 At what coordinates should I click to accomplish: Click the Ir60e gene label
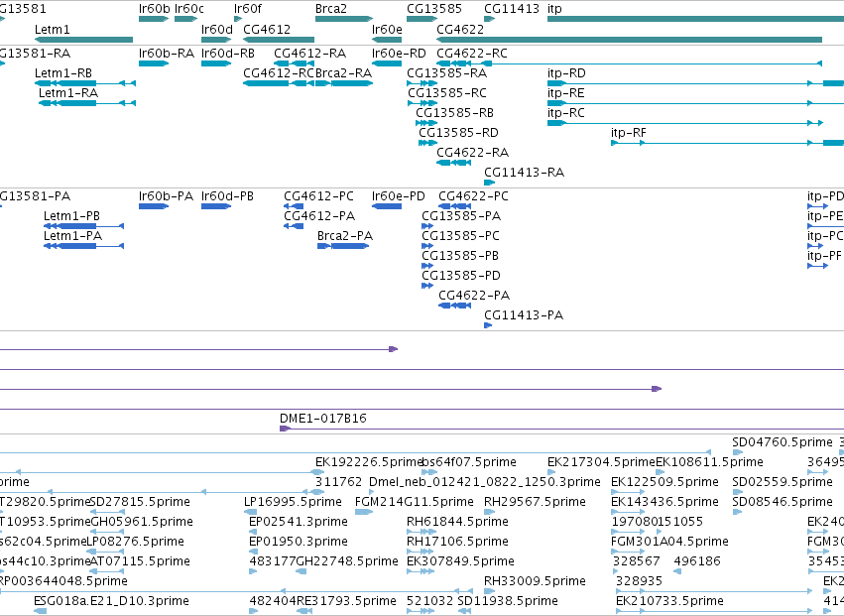pos(387,29)
